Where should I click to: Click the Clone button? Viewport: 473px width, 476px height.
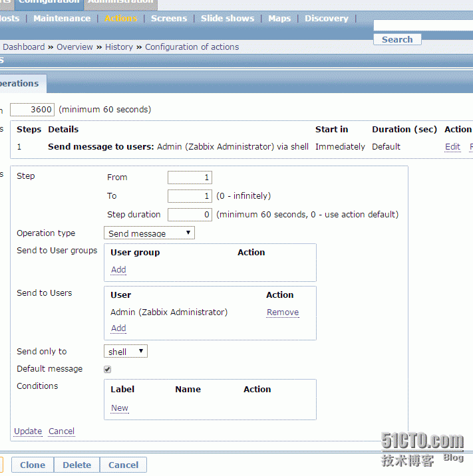[33, 465]
